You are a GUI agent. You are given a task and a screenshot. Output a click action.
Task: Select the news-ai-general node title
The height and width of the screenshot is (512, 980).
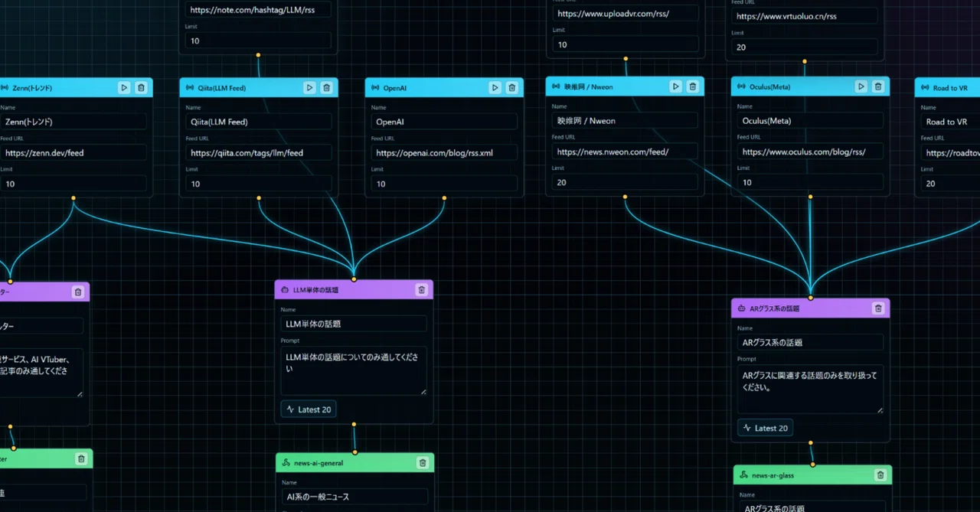pos(318,463)
